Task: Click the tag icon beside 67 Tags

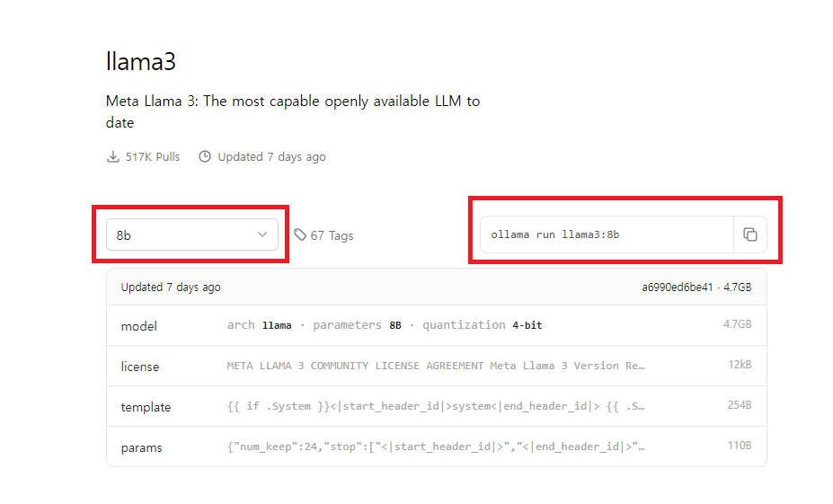Action: coord(300,234)
